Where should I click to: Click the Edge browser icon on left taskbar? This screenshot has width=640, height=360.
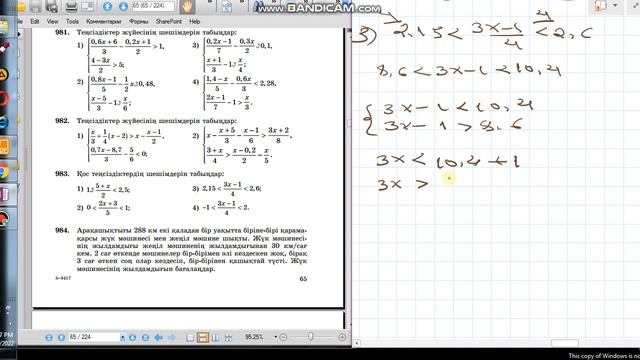4,122
